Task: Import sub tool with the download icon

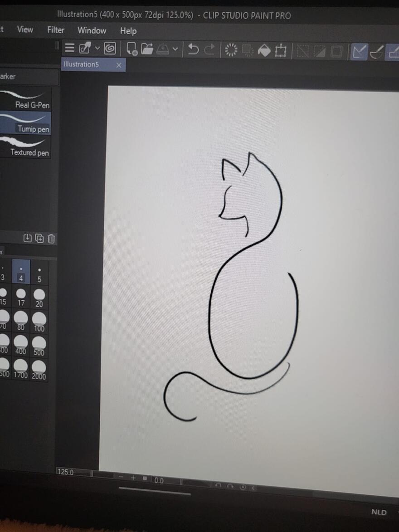Action: pyautogui.click(x=28, y=238)
